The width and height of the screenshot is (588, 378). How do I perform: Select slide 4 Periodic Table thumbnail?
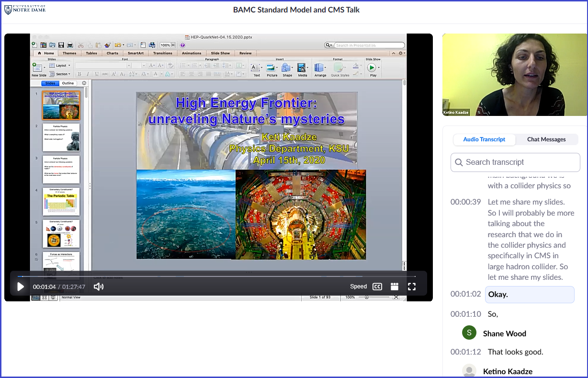pos(61,202)
